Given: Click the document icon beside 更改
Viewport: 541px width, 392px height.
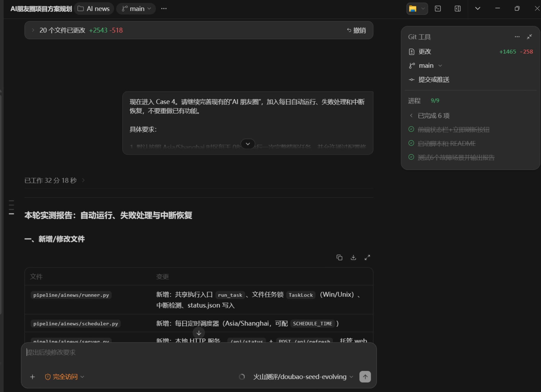Looking at the screenshot, I should click(x=411, y=52).
